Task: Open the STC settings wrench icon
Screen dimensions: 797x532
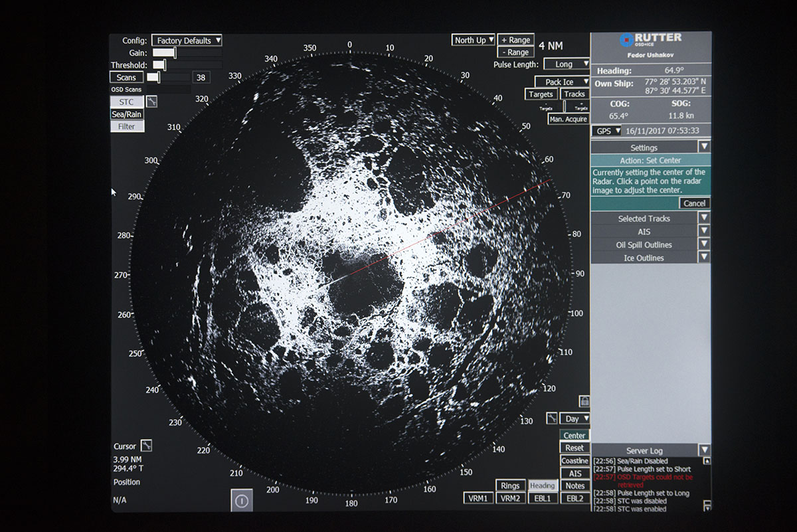Action: [152, 102]
